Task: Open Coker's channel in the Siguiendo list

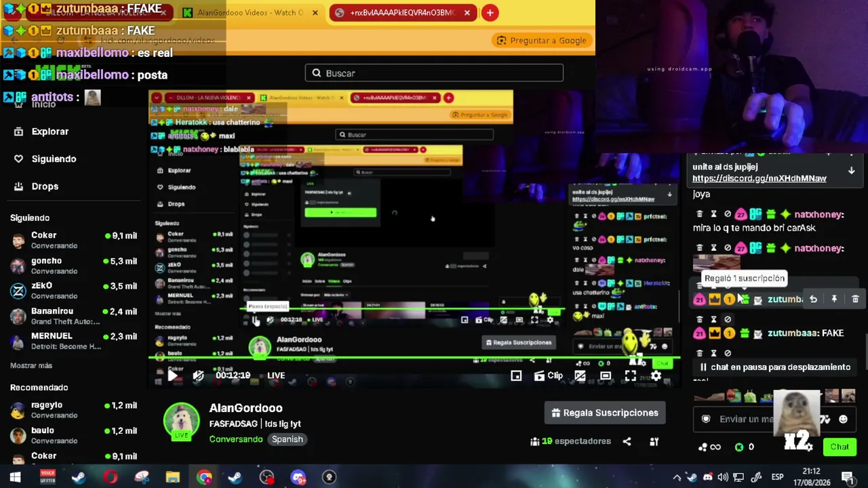Action: 73,240
